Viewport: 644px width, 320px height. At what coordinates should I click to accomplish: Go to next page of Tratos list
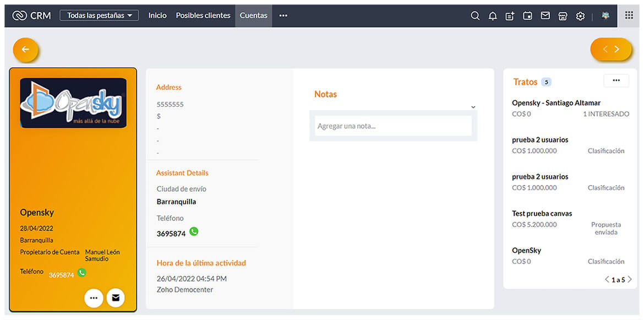[630, 280]
